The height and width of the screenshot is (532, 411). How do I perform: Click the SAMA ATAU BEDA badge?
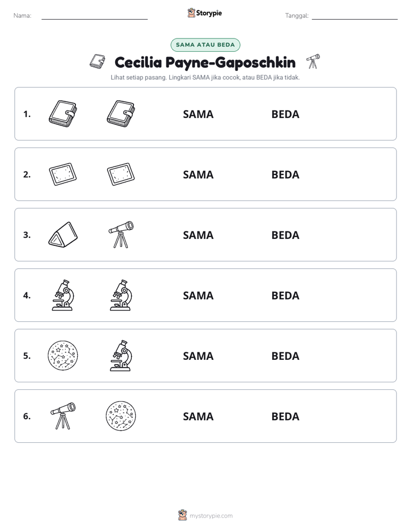click(x=205, y=45)
